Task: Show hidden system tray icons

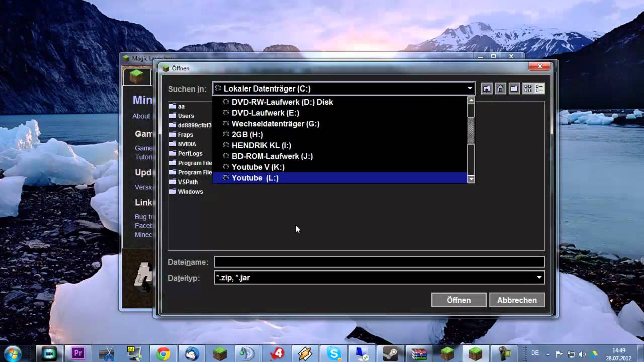Action: click(x=548, y=354)
